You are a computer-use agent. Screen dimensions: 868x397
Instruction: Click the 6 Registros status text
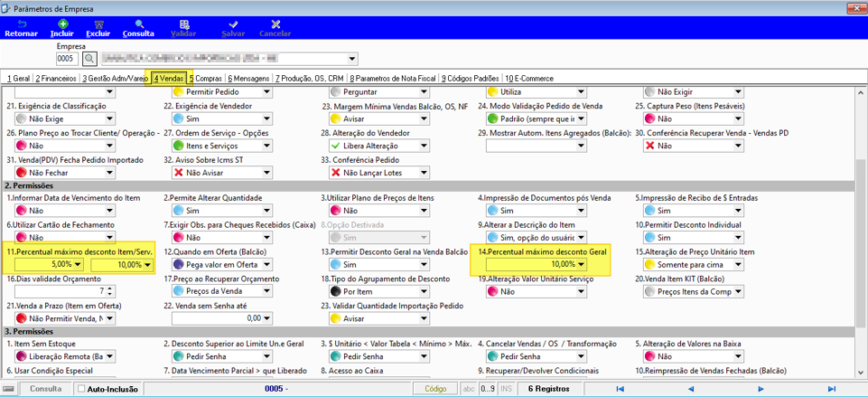coord(548,389)
